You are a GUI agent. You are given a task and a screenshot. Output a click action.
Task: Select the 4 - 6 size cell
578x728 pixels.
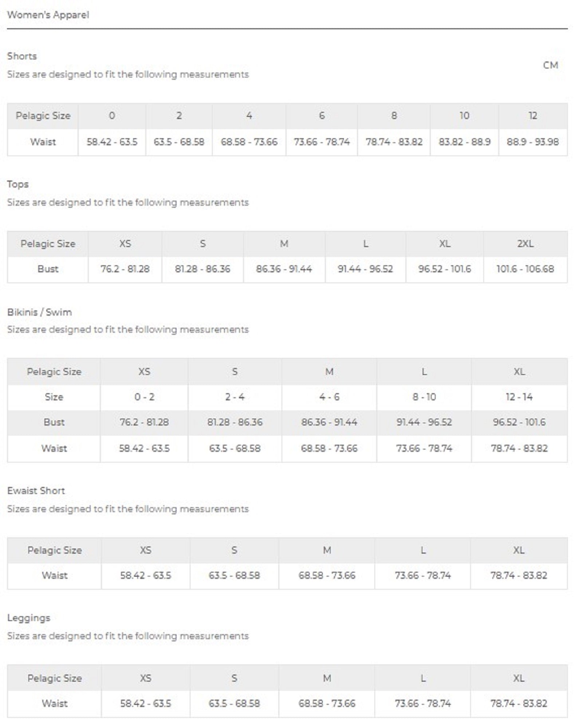(329, 397)
